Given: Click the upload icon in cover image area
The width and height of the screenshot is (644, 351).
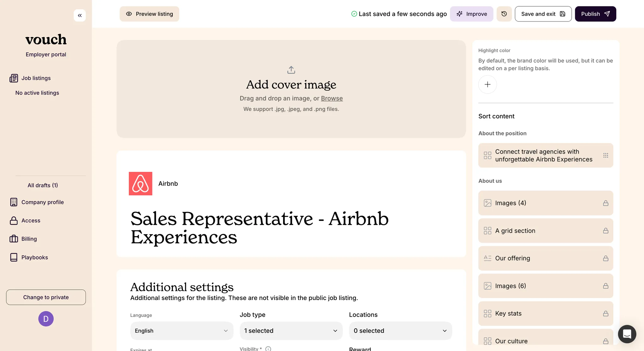Looking at the screenshot, I should [291, 70].
